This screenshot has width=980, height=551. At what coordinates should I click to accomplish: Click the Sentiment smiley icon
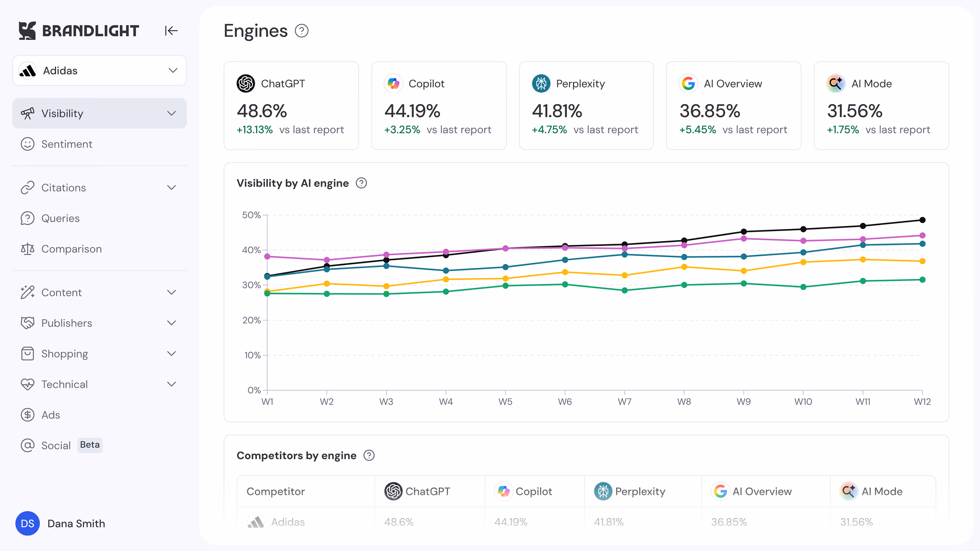(x=28, y=144)
